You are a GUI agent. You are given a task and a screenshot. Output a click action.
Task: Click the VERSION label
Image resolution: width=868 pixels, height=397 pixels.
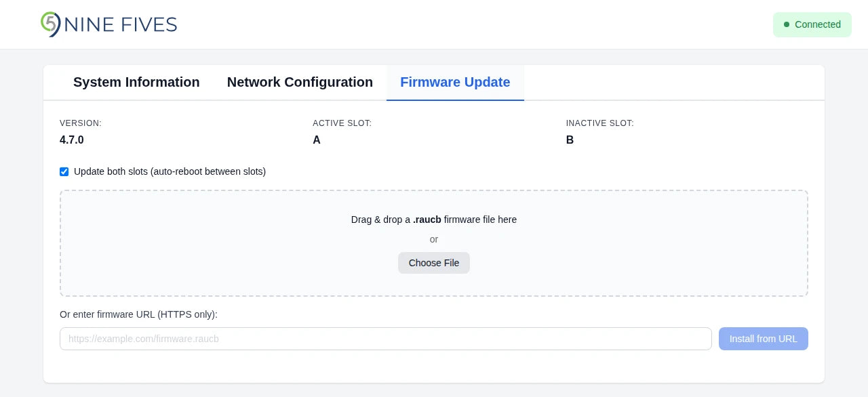81,123
